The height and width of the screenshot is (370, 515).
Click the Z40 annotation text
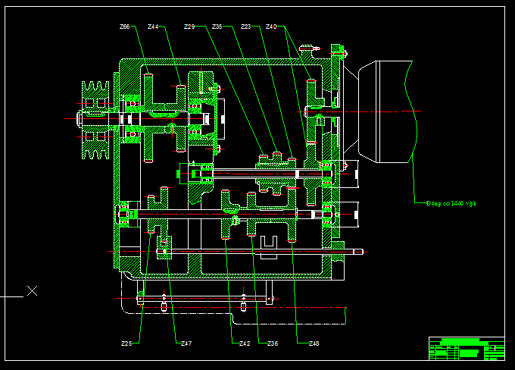[271, 26]
